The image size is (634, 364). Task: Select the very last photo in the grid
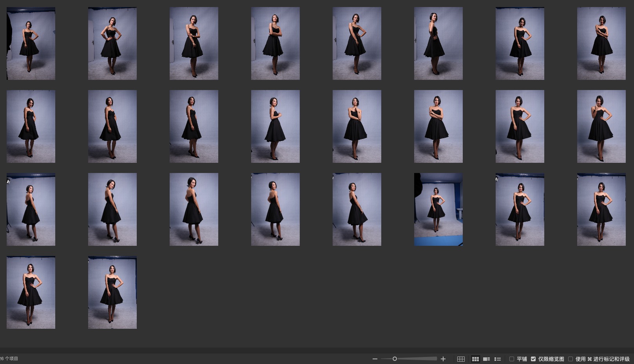(112, 292)
